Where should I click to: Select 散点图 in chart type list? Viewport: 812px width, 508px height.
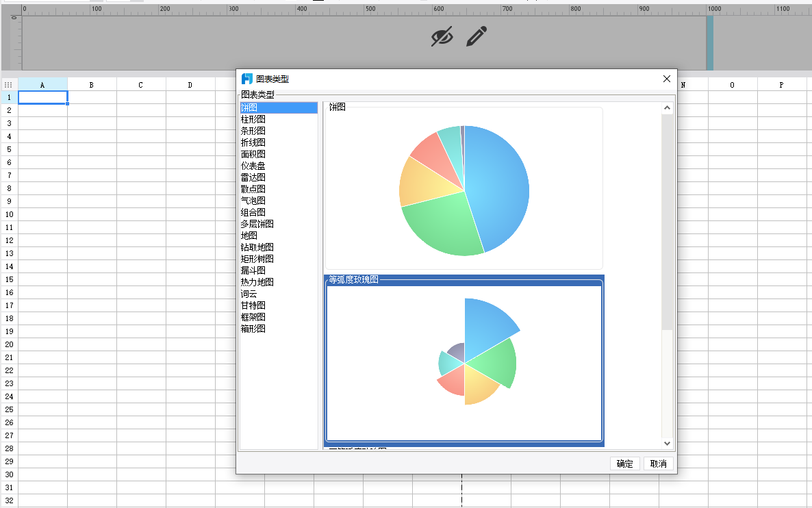point(279,189)
